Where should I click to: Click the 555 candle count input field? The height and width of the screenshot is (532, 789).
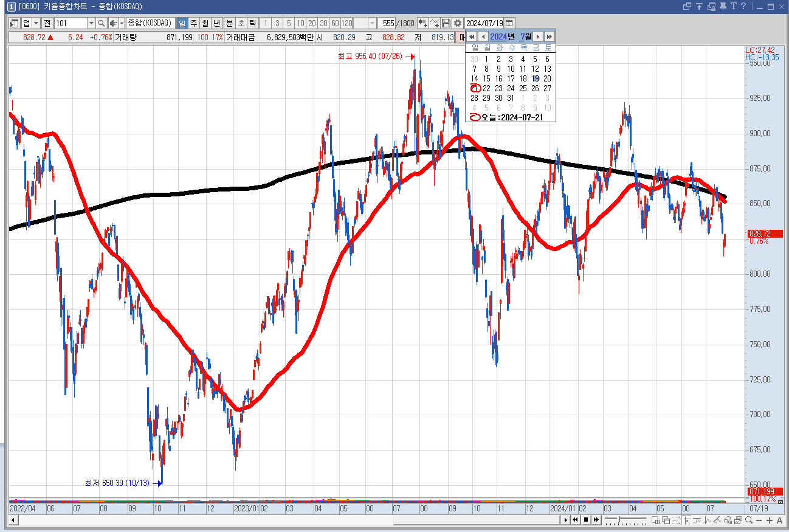pos(387,23)
